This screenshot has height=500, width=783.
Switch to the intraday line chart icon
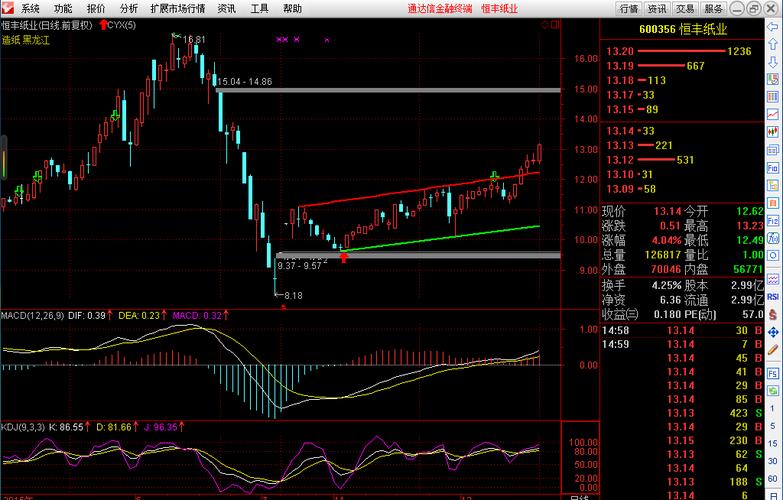[773, 114]
